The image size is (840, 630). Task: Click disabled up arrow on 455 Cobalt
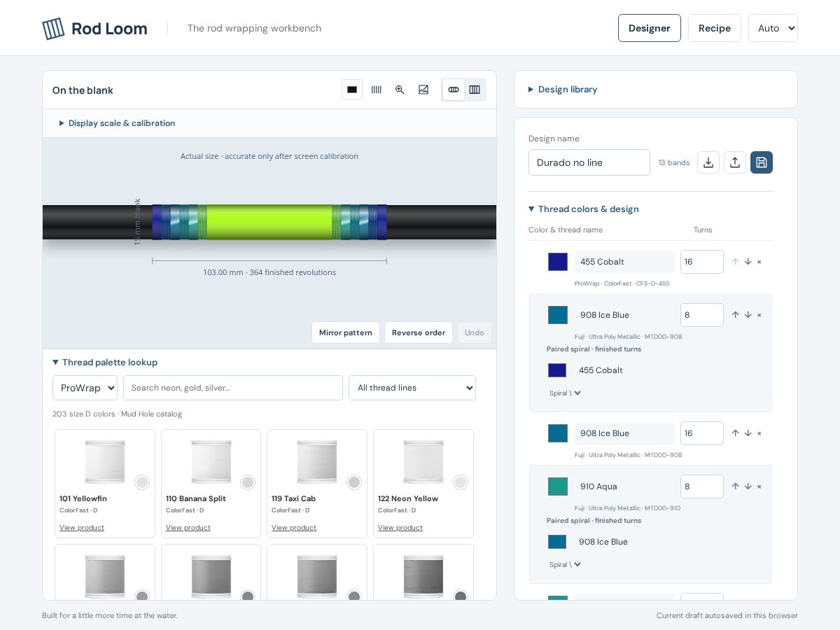[735, 262]
